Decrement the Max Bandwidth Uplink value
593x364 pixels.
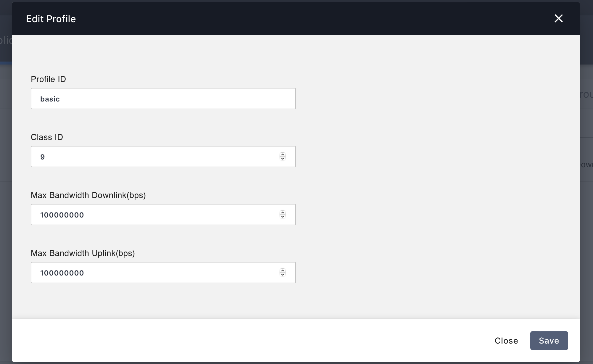pyautogui.click(x=283, y=275)
